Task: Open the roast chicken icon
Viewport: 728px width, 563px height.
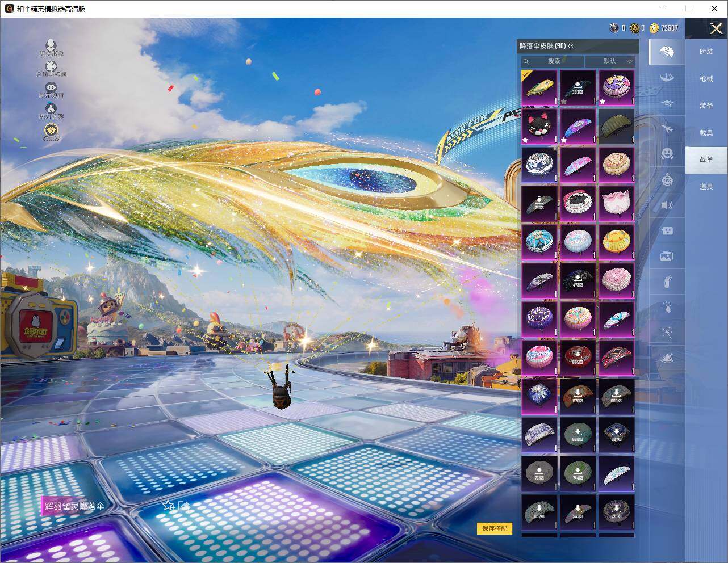Action: coord(667,358)
